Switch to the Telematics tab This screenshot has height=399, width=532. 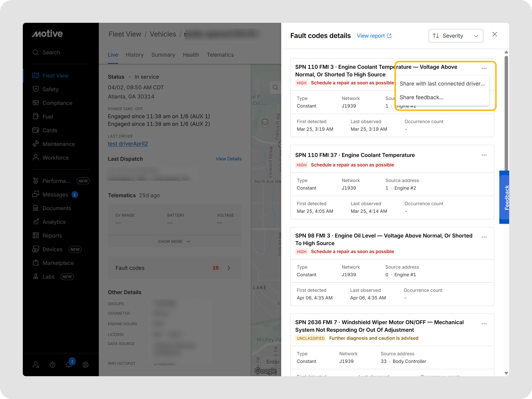click(x=220, y=55)
